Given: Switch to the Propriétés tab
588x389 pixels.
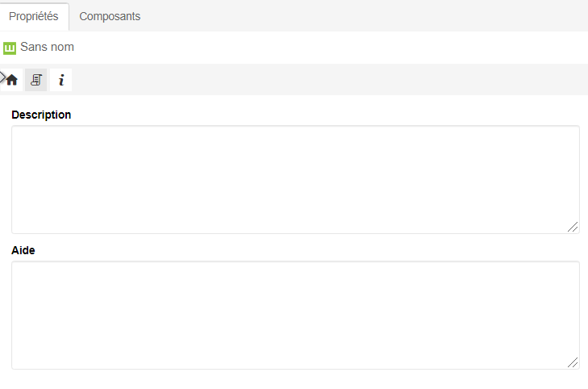Looking at the screenshot, I should point(34,16).
